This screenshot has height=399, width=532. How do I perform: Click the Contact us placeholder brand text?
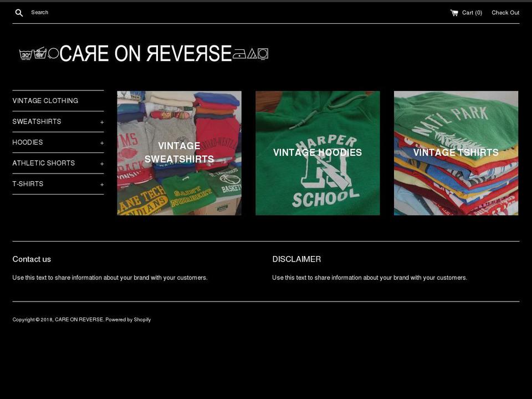point(110,278)
